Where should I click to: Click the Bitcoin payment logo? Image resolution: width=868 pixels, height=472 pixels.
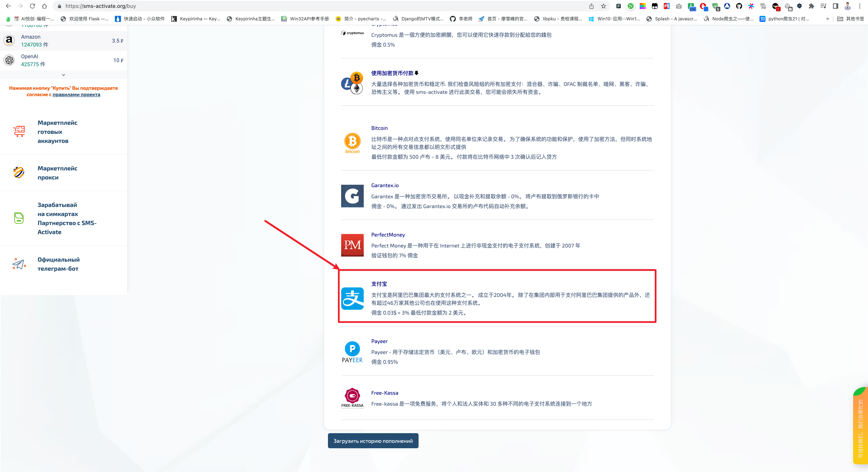point(352,143)
